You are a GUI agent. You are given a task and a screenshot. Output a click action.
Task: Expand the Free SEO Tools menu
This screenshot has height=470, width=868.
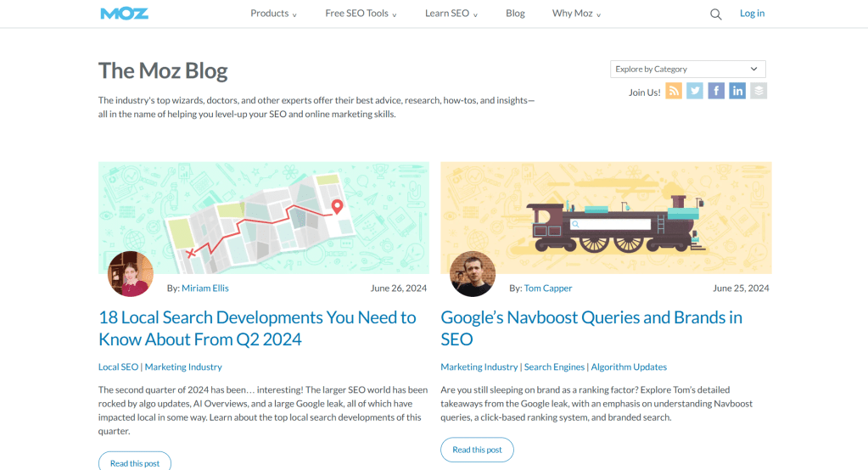361,14
